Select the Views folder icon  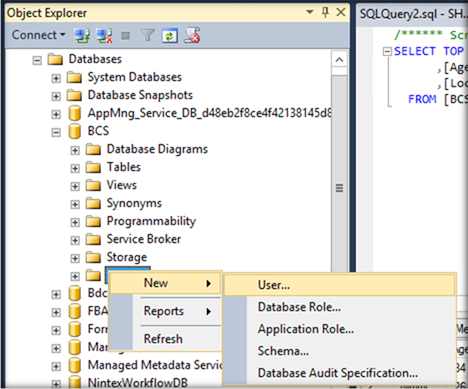[x=93, y=185]
